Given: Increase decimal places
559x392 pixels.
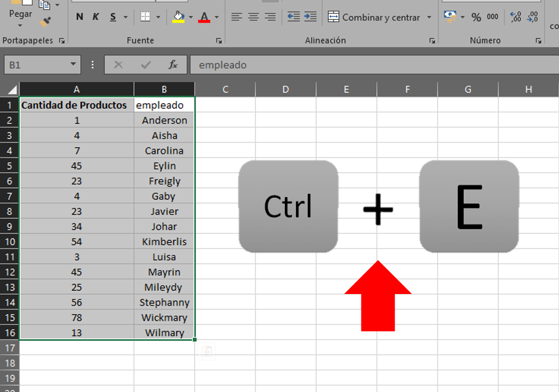Looking at the screenshot, I should point(515,17).
